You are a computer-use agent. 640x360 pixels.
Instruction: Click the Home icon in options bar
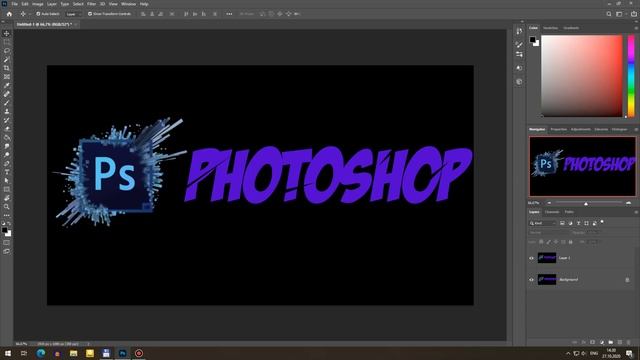click(x=9, y=14)
